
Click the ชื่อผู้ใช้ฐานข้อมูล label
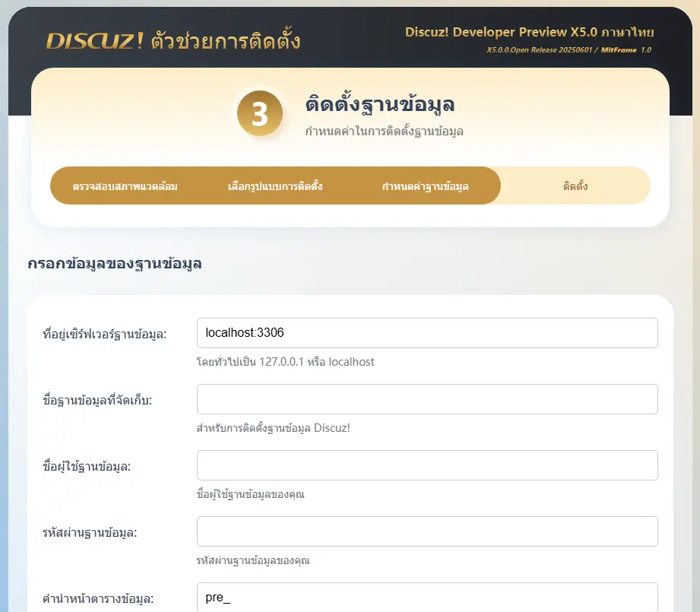click(x=87, y=466)
